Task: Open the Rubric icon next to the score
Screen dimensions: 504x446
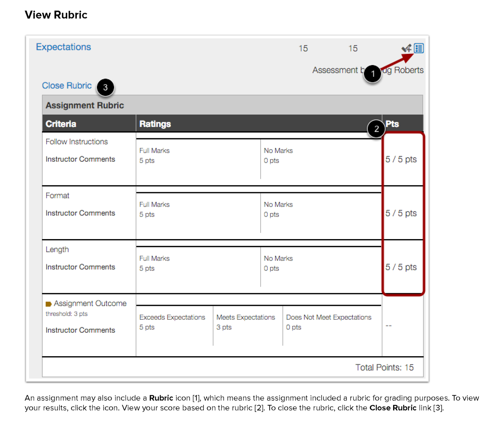Action: (419, 48)
